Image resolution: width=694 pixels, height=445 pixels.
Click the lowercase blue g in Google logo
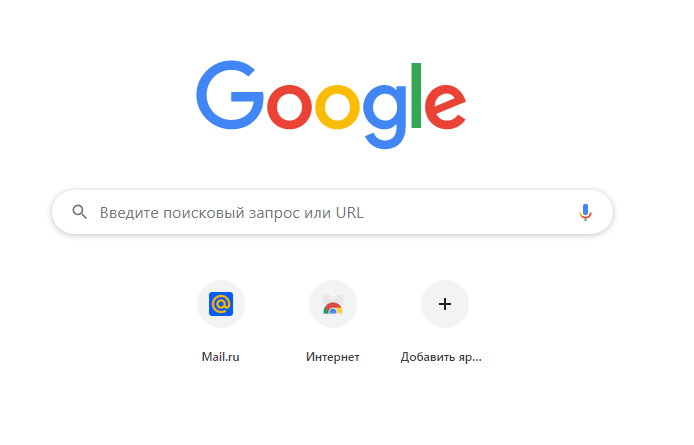[385, 116]
